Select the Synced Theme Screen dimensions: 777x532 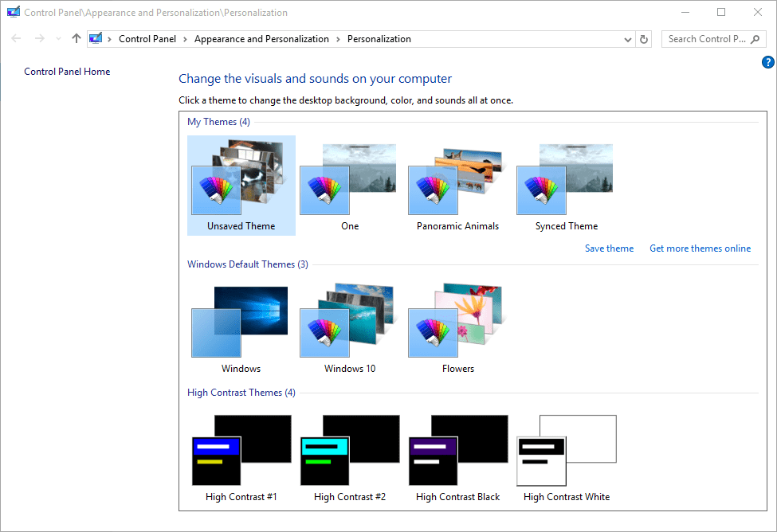(x=567, y=186)
